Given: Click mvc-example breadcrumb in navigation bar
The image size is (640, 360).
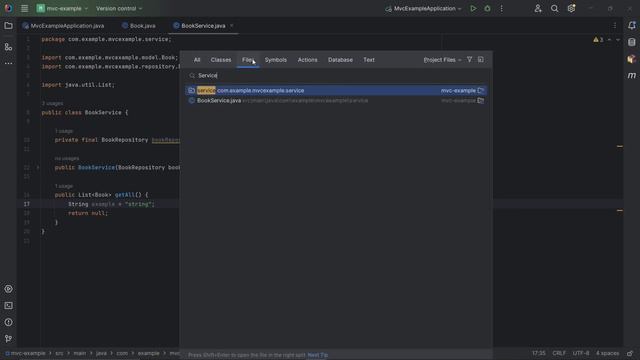Looking at the screenshot, I should click(25, 353).
